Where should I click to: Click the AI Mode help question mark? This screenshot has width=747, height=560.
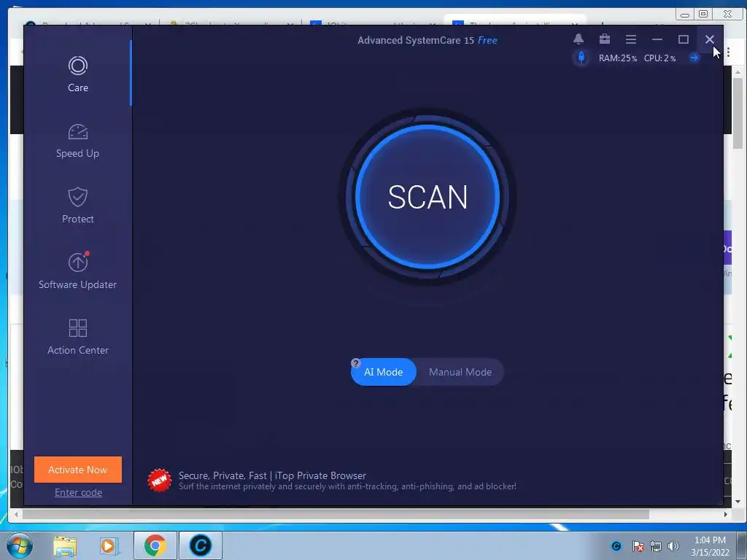355,363
